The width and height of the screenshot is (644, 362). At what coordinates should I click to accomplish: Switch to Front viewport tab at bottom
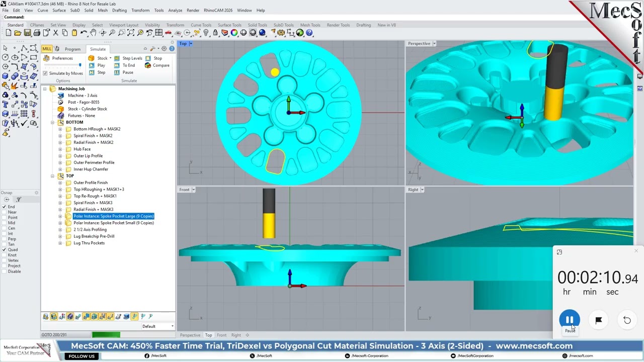pos(221,335)
